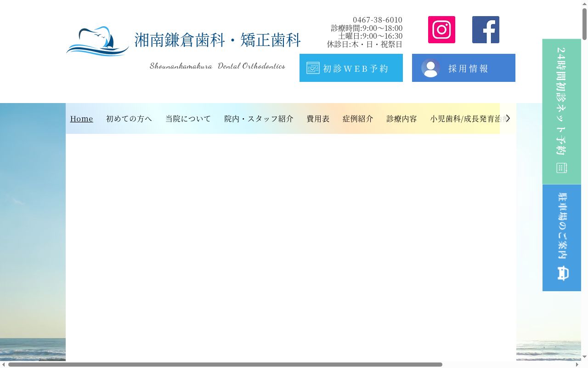This screenshot has height=368, width=588.
Task: Expand the navigation menu with the right chevron
Action: (x=508, y=118)
